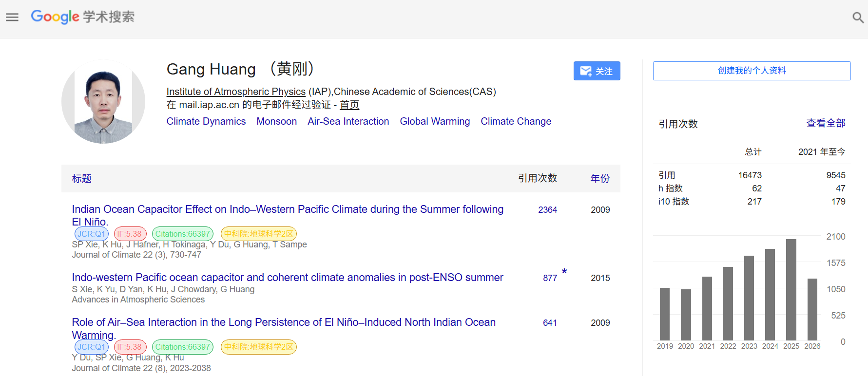The width and height of the screenshot is (868, 376).
Task: Click JCR:Q1 badge under Role of Air–Sea paper
Action: tap(92, 347)
